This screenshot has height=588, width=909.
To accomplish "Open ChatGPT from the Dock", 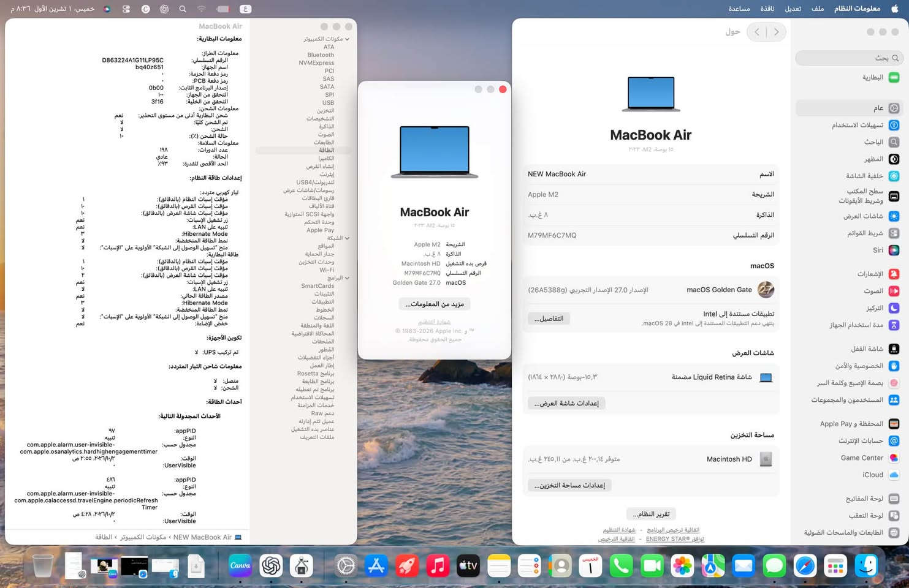I will (x=271, y=566).
